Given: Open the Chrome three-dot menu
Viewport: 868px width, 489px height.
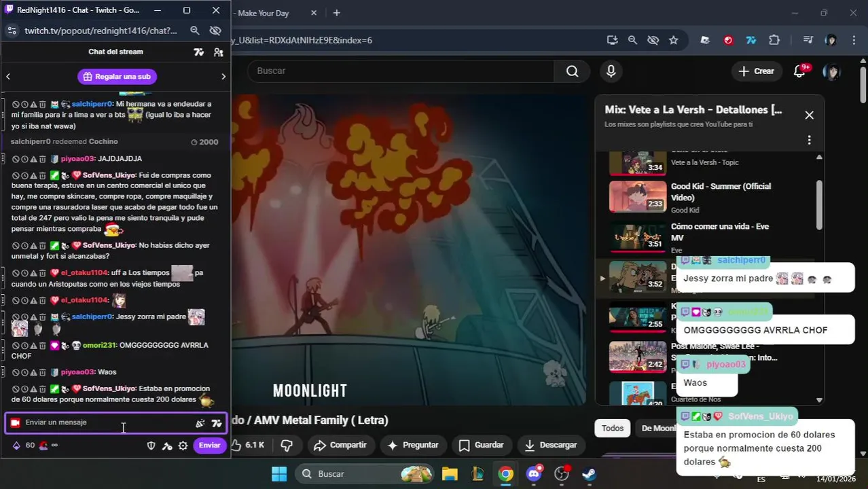Looking at the screenshot, I should click(853, 40).
